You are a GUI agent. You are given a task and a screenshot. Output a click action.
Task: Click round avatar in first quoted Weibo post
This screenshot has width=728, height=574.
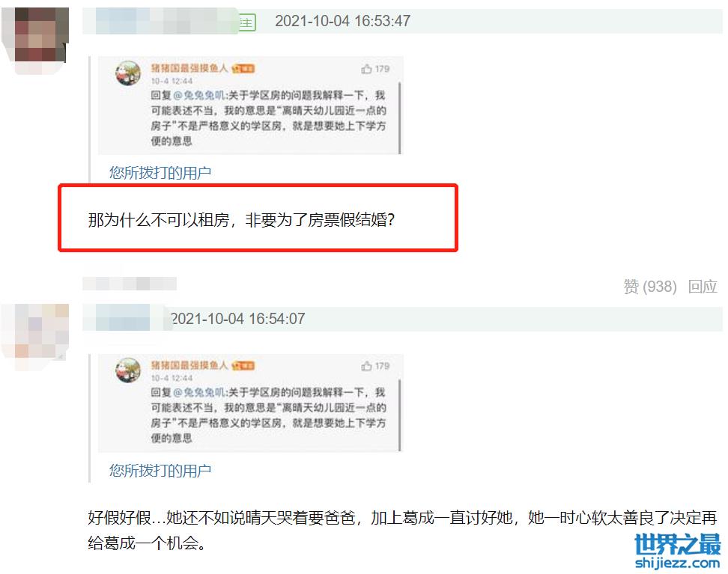pyautogui.click(x=128, y=73)
